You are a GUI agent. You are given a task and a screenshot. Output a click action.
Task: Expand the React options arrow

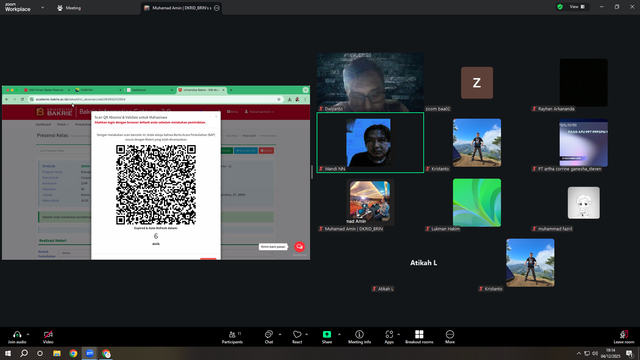(307, 334)
